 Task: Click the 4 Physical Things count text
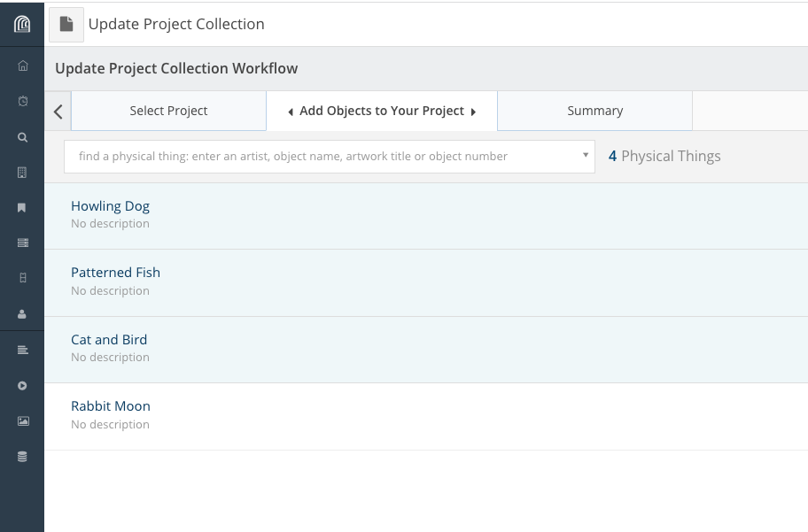pyautogui.click(x=664, y=156)
